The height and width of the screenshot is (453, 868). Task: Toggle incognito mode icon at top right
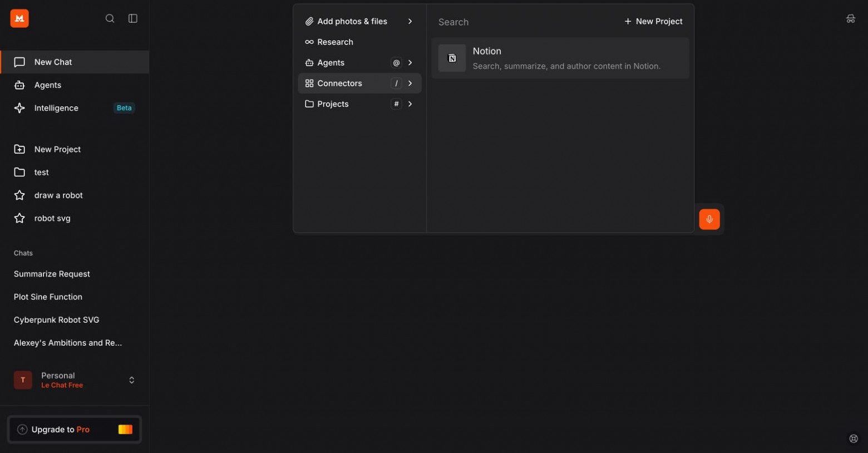click(x=850, y=19)
